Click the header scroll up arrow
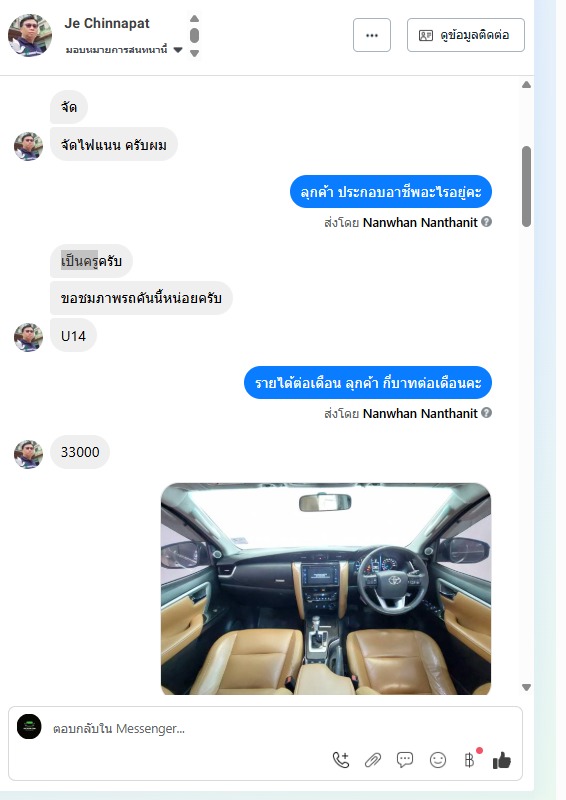566x800 pixels. [194, 18]
